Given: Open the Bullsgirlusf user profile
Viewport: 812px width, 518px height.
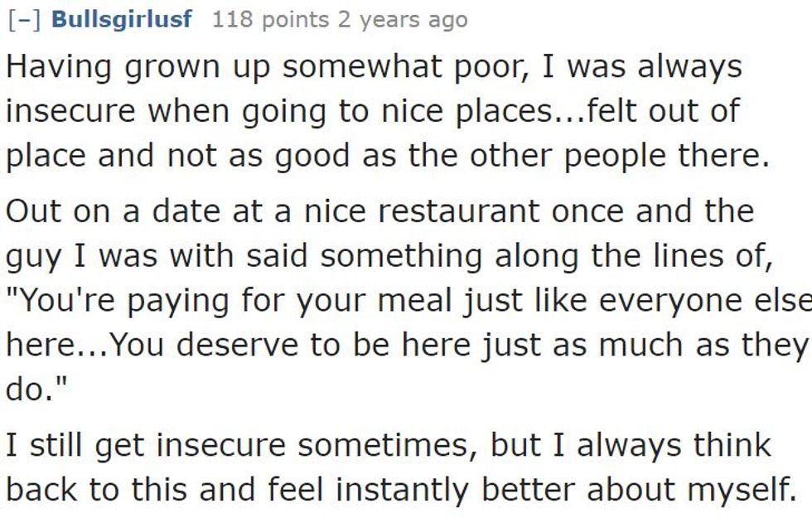Looking at the screenshot, I should click(122, 20).
